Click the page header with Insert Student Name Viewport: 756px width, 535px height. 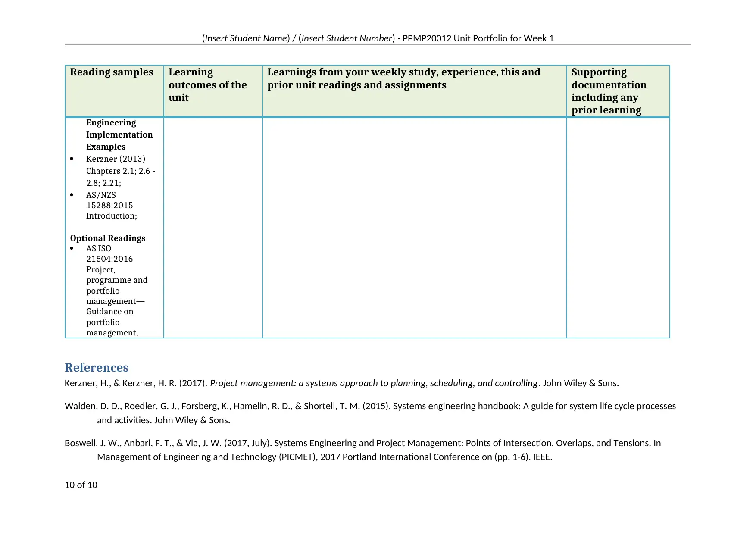pos(378,38)
